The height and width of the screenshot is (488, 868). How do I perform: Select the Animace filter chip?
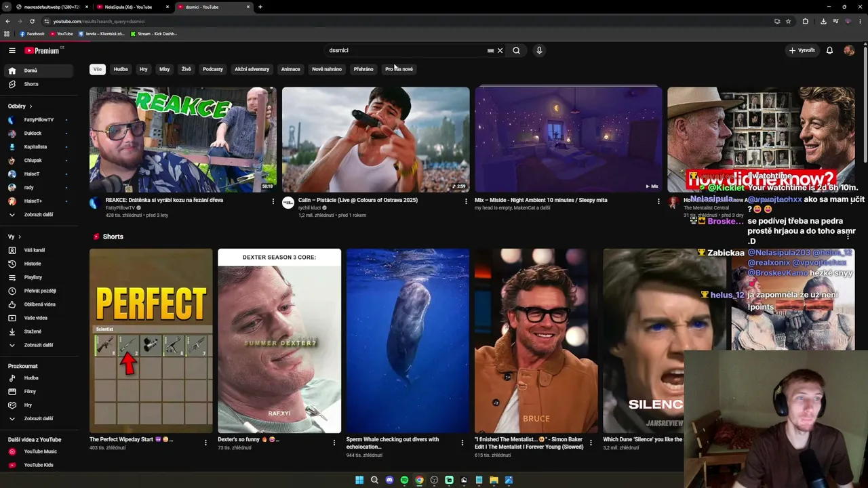tap(290, 69)
